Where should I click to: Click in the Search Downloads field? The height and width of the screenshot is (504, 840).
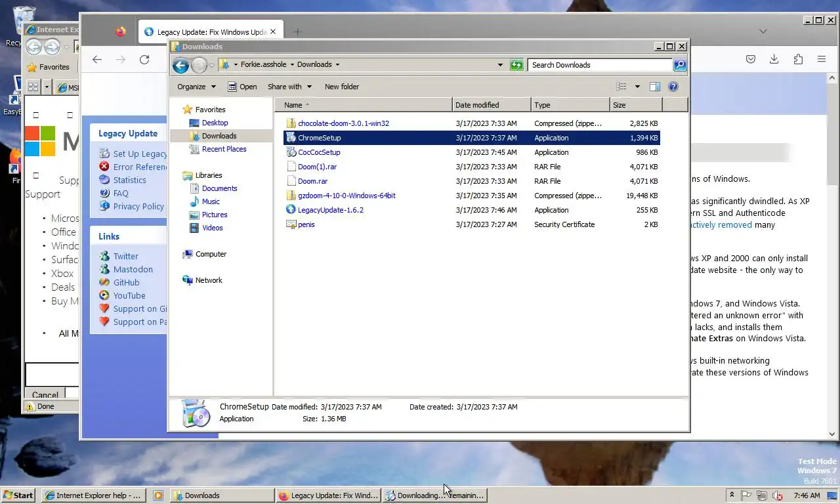(600, 65)
